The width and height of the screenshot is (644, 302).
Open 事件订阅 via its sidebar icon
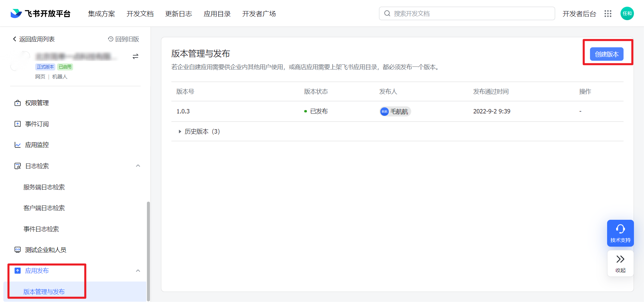pos(18,124)
